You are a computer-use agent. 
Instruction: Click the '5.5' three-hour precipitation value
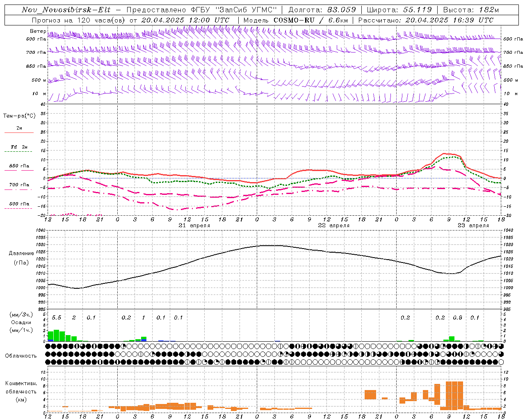[57, 318]
